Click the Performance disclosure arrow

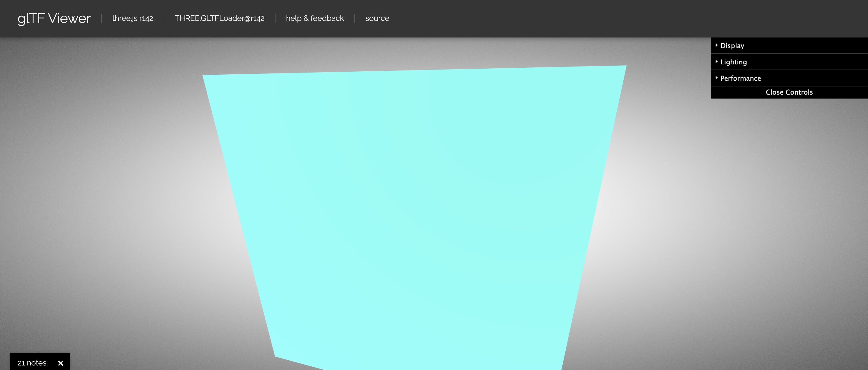click(x=716, y=78)
